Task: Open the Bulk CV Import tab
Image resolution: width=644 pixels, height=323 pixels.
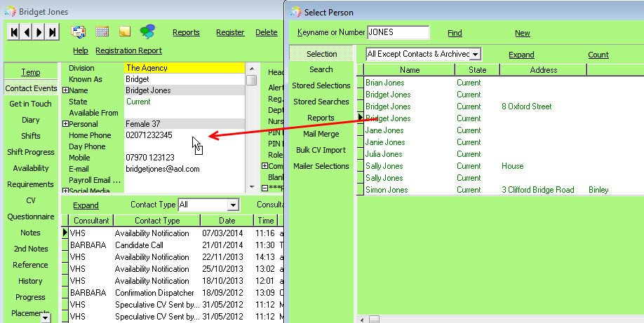Action: pos(321,150)
